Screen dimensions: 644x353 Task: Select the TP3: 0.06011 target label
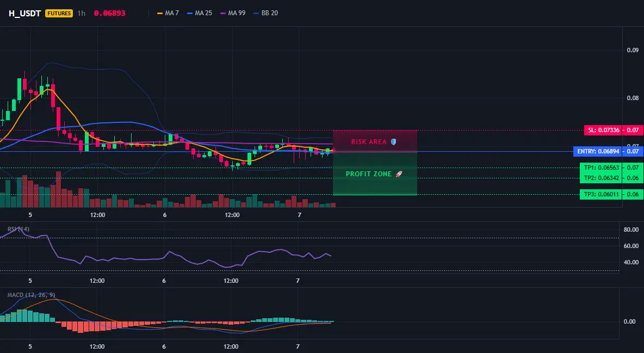click(x=601, y=194)
